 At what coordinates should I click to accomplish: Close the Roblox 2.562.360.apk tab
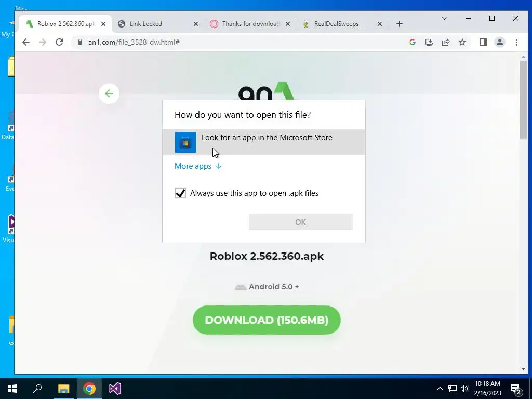coord(103,24)
